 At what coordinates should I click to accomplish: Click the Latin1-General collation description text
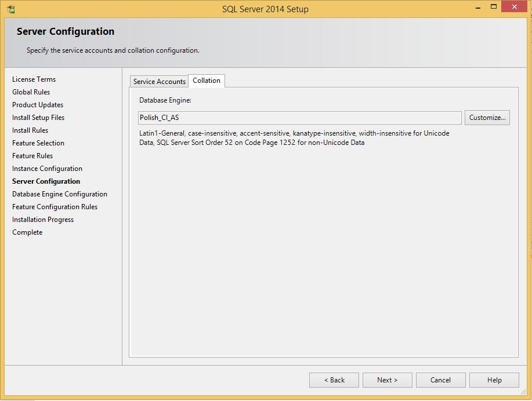pyautogui.click(x=294, y=138)
